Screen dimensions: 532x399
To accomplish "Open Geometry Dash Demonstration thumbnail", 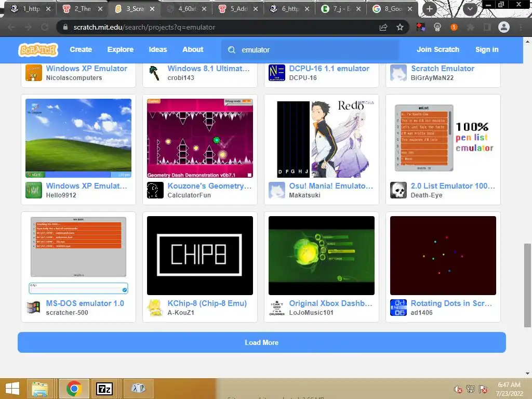I will click(200, 138).
